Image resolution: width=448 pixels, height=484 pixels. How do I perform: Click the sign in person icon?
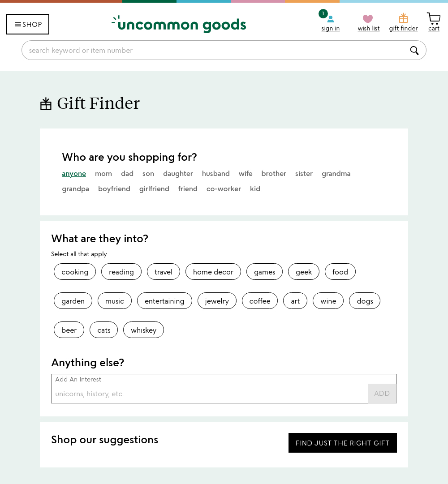pyautogui.click(x=330, y=20)
